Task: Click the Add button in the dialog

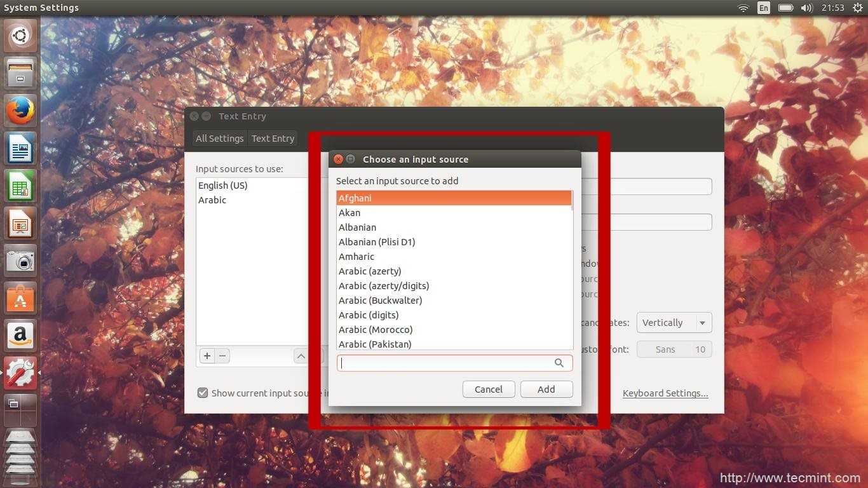Action: click(546, 389)
